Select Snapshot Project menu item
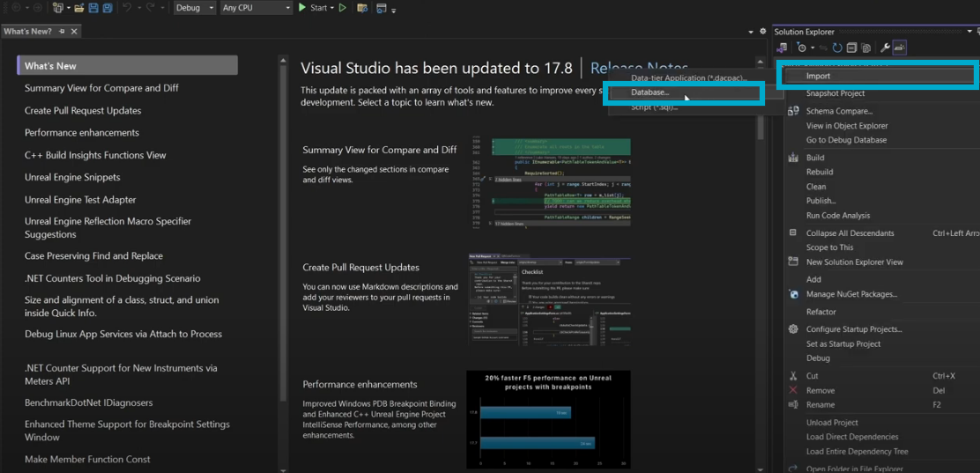Image resolution: width=980 pixels, height=473 pixels. [x=835, y=93]
